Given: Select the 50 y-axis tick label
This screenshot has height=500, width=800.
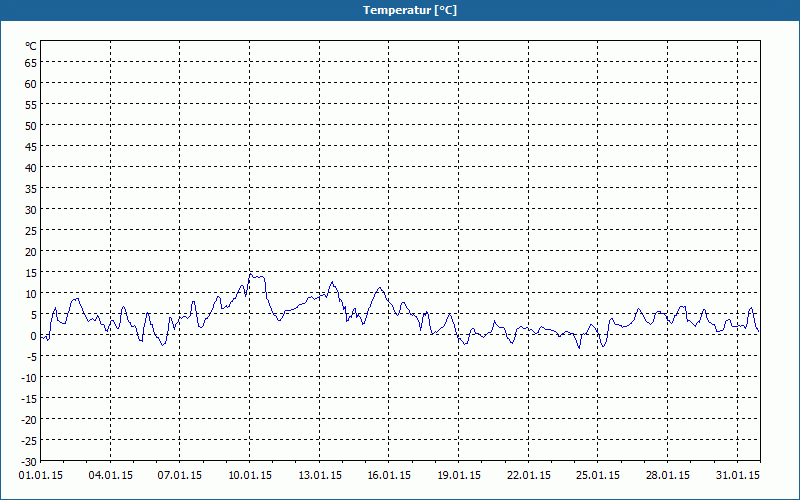Looking at the screenshot, I should coord(30,125).
